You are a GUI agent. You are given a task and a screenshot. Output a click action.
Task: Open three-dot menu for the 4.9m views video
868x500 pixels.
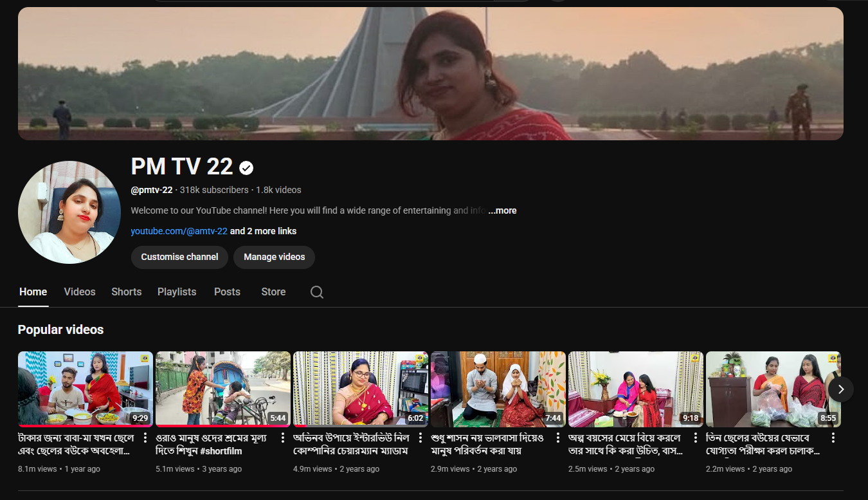[x=420, y=438]
